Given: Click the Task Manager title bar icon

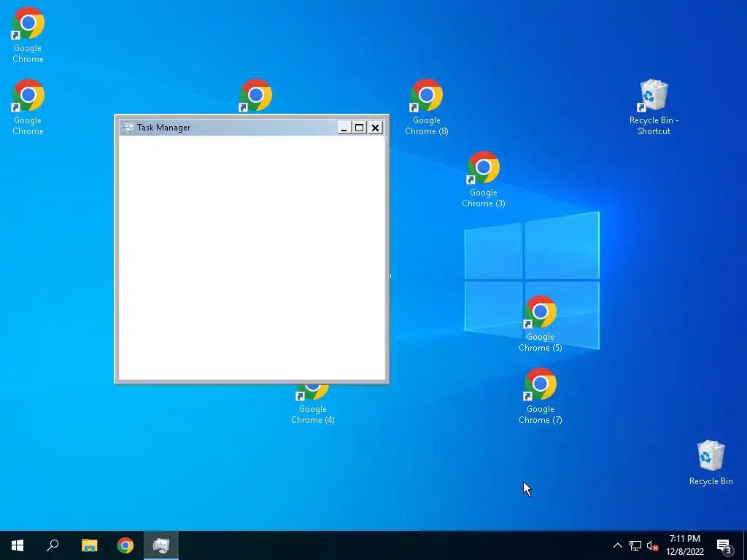Looking at the screenshot, I should [128, 128].
